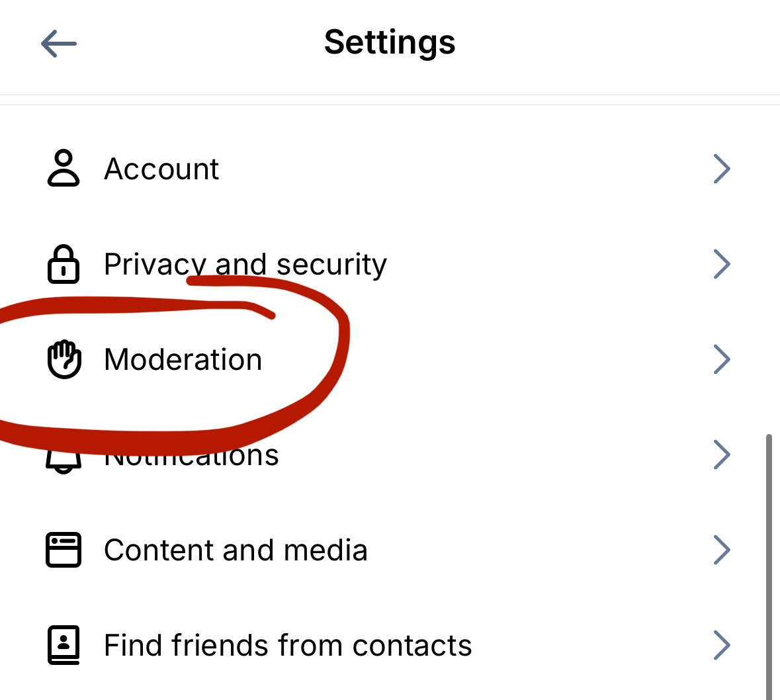Image resolution: width=780 pixels, height=700 pixels.
Task: Click the Moderation hand icon
Action: pyautogui.click(x=64, y=359)
